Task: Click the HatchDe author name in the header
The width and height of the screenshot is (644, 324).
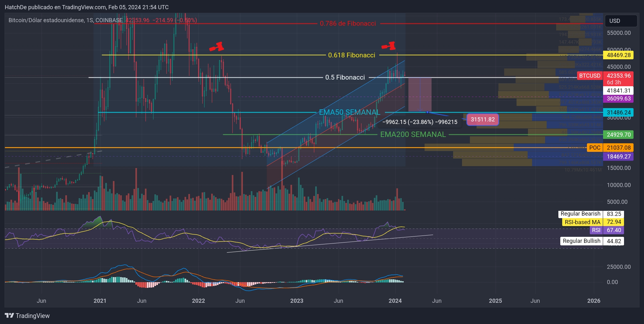Action: 15,7
